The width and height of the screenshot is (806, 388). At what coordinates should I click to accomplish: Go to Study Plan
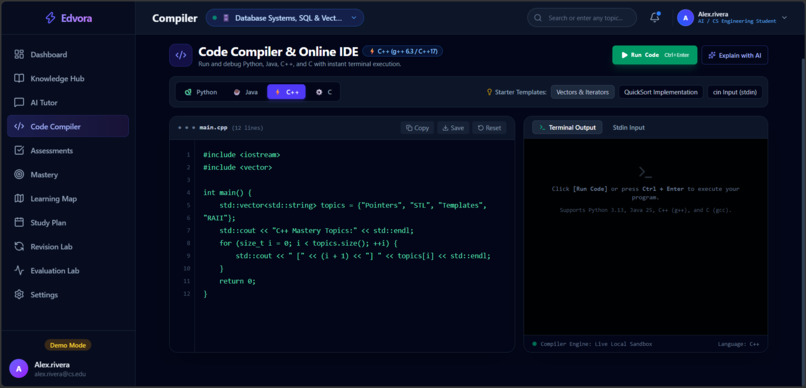(68, 223)
